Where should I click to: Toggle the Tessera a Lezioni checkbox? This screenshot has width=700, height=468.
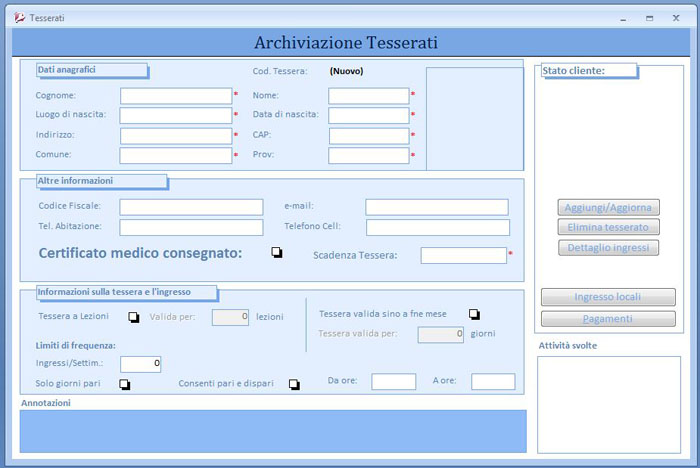click(133, 318)
